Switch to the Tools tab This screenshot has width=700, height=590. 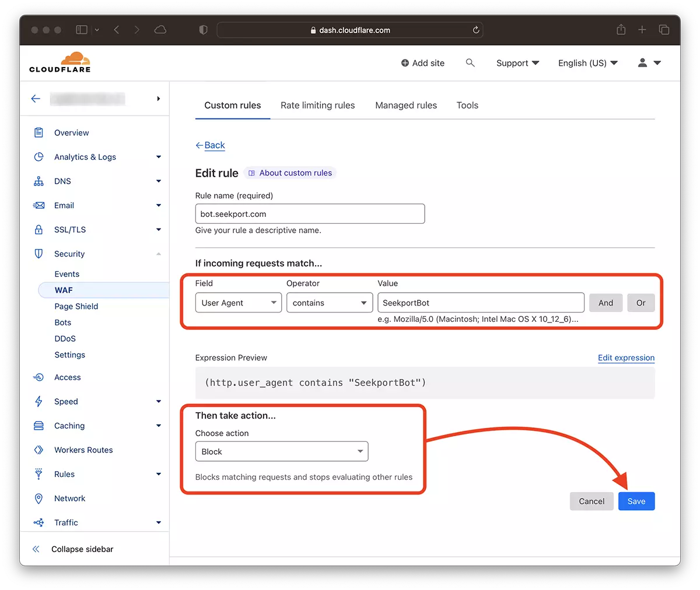[467, 106]
